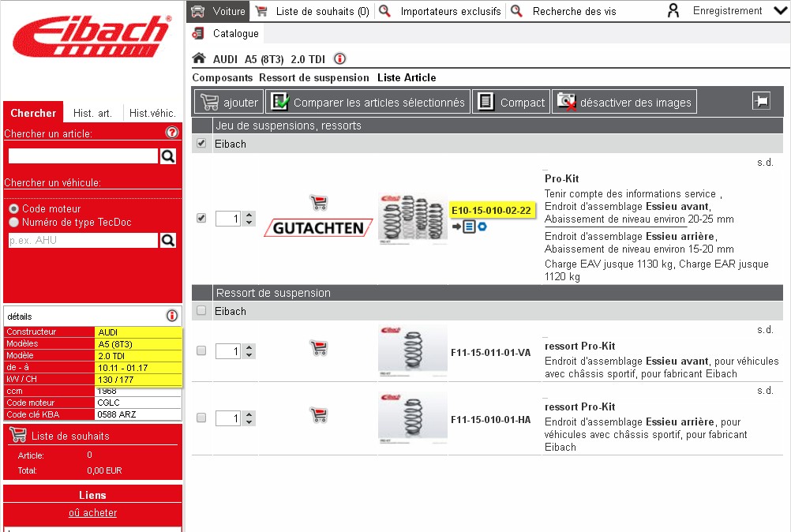Open the info icon in détails panel
Image resolution: width=791 pixels, height=532 pixels.
172,316
